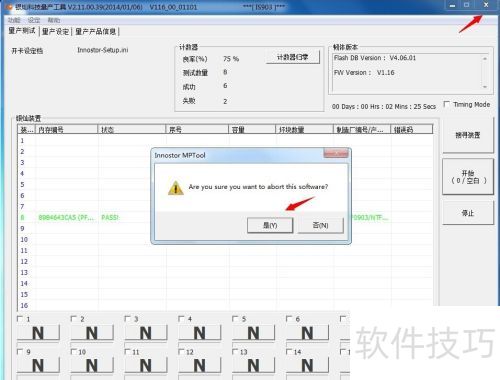
Task: Switch to the 量产设定 tab
Action: [x=56, y=31]
